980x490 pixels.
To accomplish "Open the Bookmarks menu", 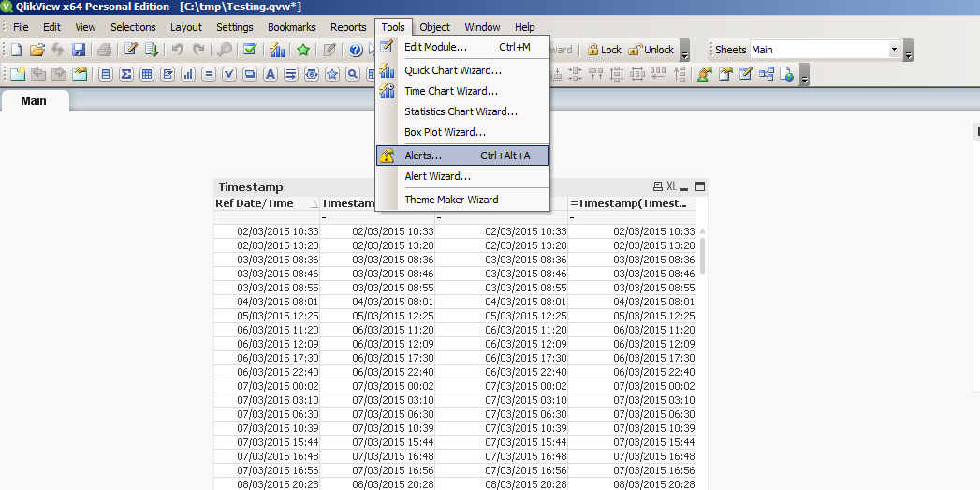I will [x=292, y=27].
